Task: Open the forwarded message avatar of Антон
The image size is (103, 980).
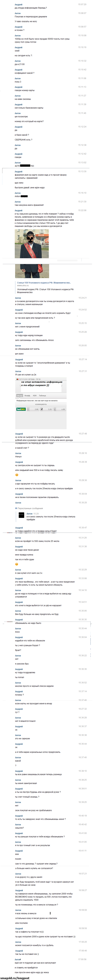Action: (21, 515)
